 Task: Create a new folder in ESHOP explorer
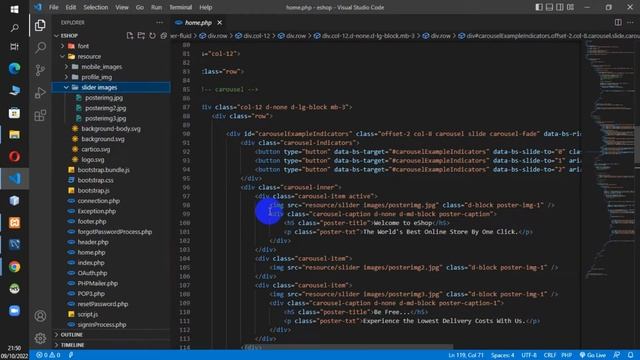tap(141, 36)
